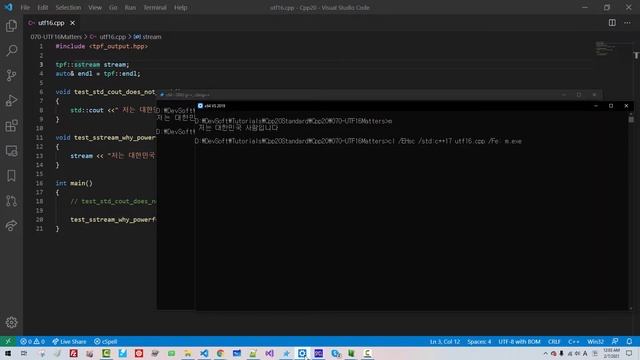Open the Extensions view
Image resolution: width=640 pixels, height=360 pixels.
pyautogui.click(x=11, y=126)
